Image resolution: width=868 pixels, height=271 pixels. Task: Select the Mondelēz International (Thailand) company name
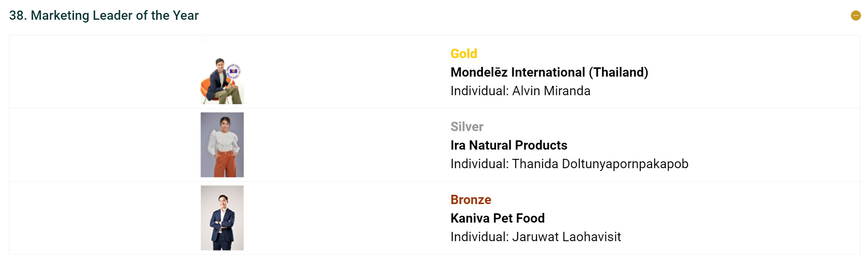click(549, 72)
